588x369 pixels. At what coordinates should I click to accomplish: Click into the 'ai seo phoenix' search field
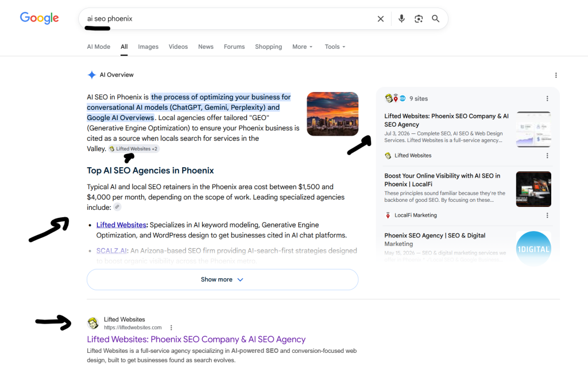[x=229, y=19]
